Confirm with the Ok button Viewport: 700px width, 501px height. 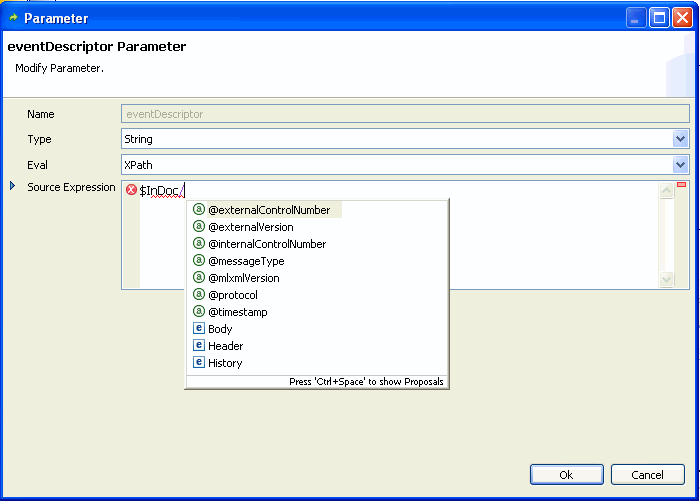[x=567, y=474]
